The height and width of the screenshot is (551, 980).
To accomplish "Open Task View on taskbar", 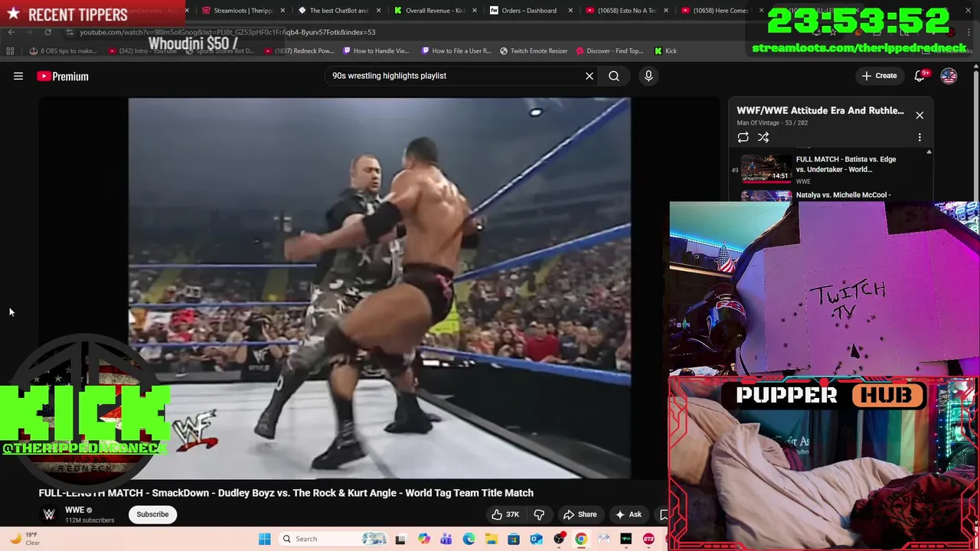I will [x=400, y=539].
